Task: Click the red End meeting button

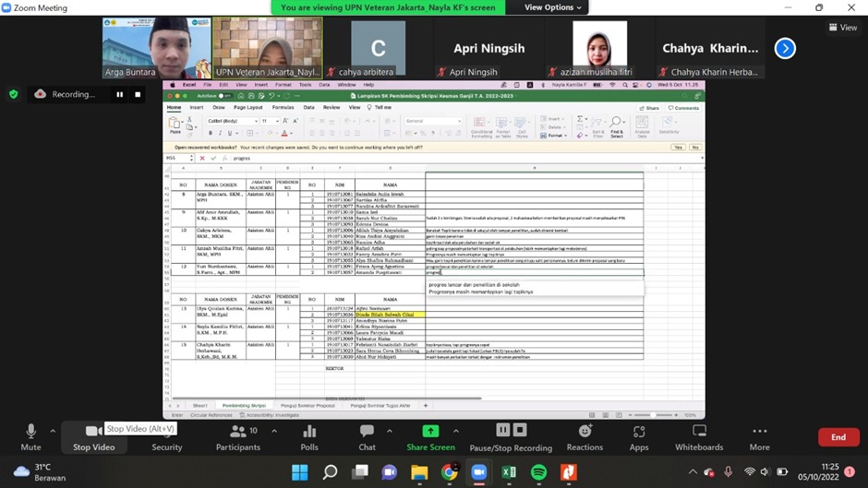Action: tap(838, 437)
